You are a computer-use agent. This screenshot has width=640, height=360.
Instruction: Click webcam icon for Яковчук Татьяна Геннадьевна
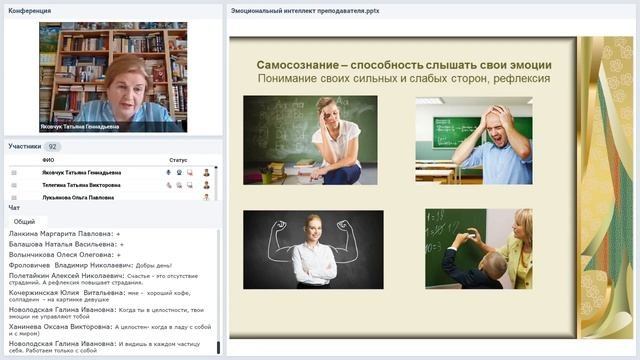click(x=179, y=173)
